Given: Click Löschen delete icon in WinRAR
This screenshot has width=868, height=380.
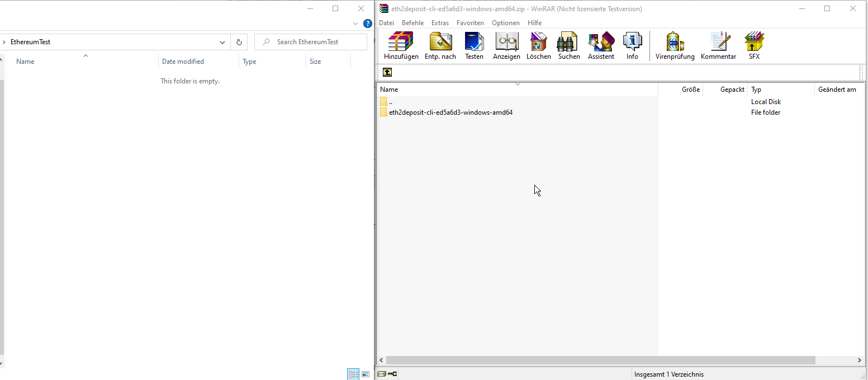Looking at the screenshot, I should (538, 46).
